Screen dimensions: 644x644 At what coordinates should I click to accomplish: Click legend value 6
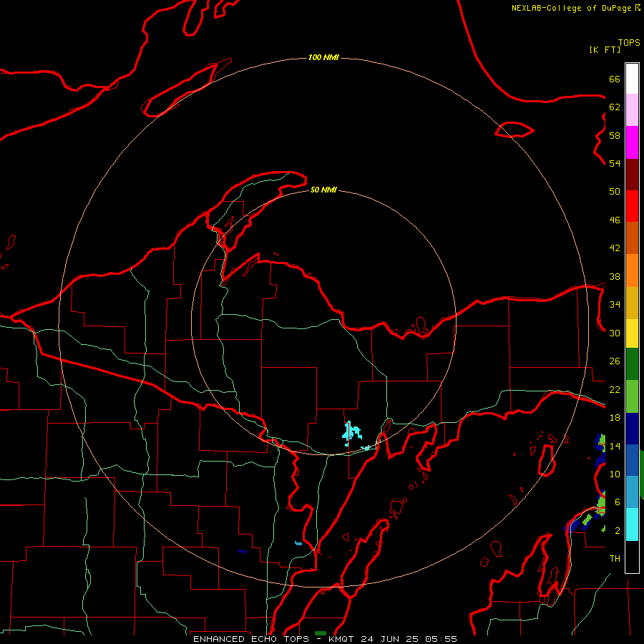point(618,502)
